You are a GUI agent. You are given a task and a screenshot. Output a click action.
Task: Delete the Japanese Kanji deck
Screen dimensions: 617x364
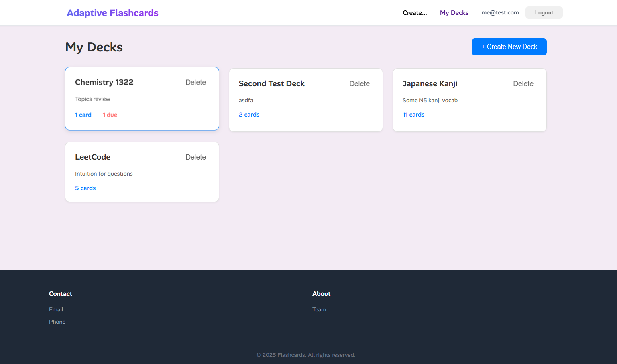pos(523,84)
